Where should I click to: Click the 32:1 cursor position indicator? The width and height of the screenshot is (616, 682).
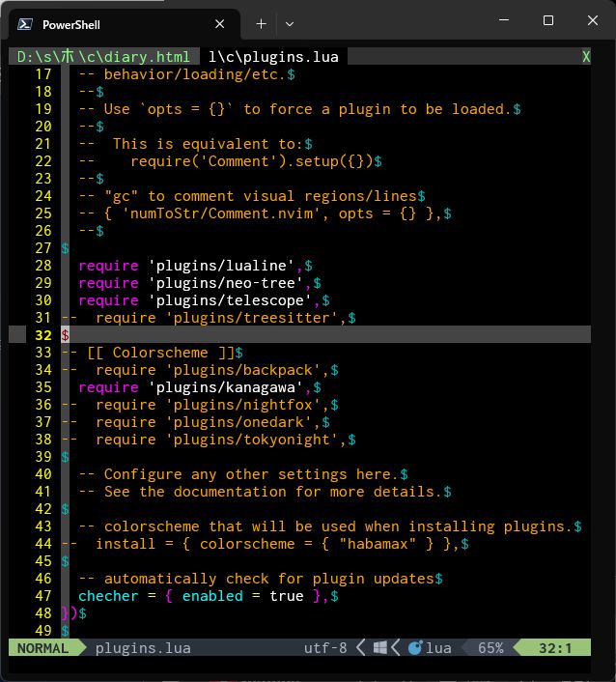tap(557, 648)
